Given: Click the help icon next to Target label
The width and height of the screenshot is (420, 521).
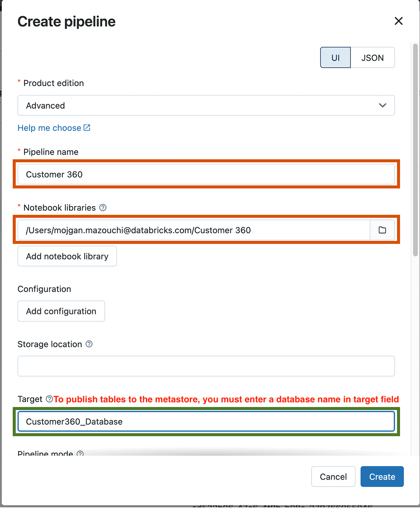Looking at the screenshot, I should 49,399.
